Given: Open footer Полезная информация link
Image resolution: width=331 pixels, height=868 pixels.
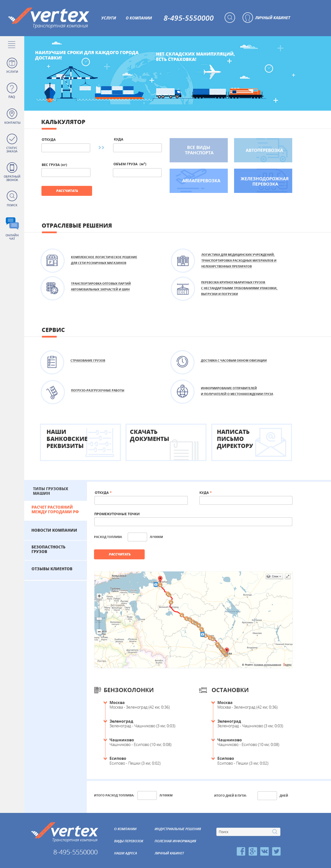Looking at the screenshot, I should coord(175,841).
